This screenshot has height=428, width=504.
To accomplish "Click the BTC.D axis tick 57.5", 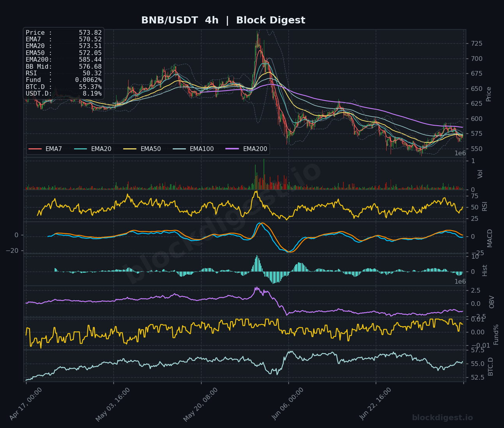I will click(x=477, y=351).
